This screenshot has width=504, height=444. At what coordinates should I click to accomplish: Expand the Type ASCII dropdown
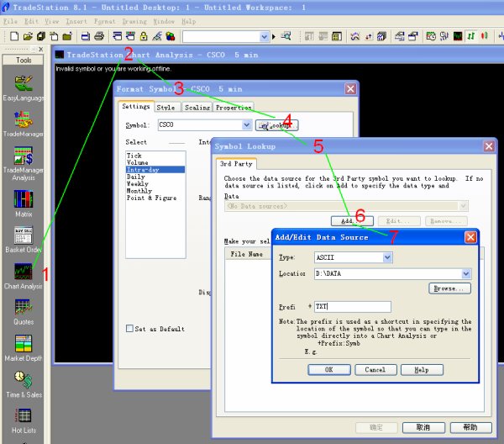[x=387, y=257]
